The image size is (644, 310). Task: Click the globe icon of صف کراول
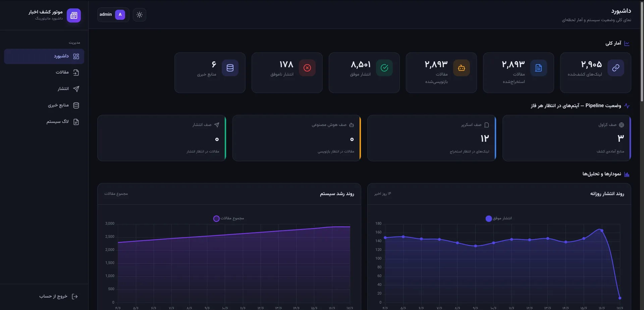622,125
